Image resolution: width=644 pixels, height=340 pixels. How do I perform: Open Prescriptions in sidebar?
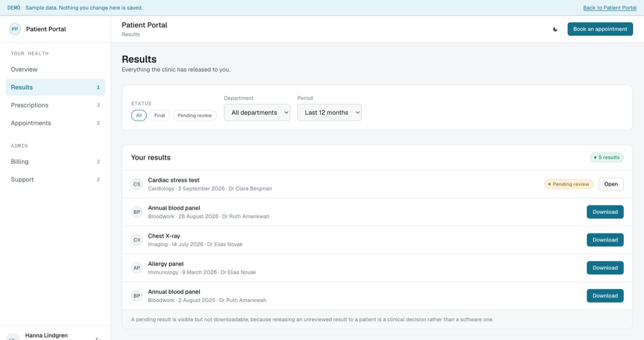(55, 105)
